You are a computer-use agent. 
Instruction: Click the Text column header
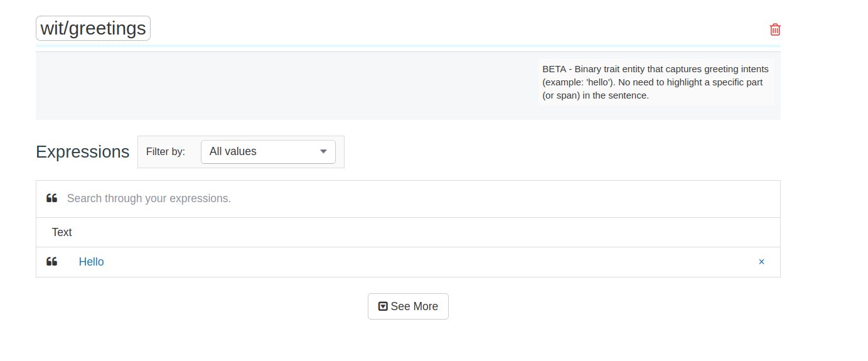62,232
